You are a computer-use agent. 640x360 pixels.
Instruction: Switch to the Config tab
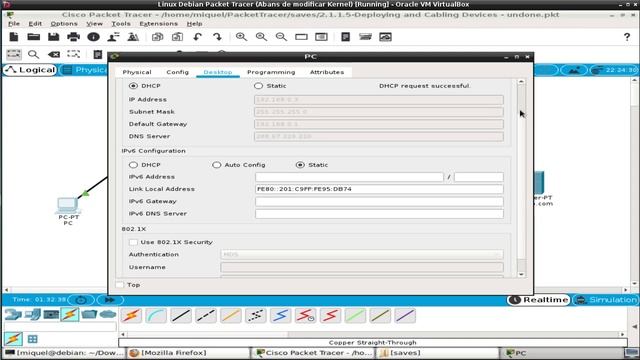pos(178,72)
